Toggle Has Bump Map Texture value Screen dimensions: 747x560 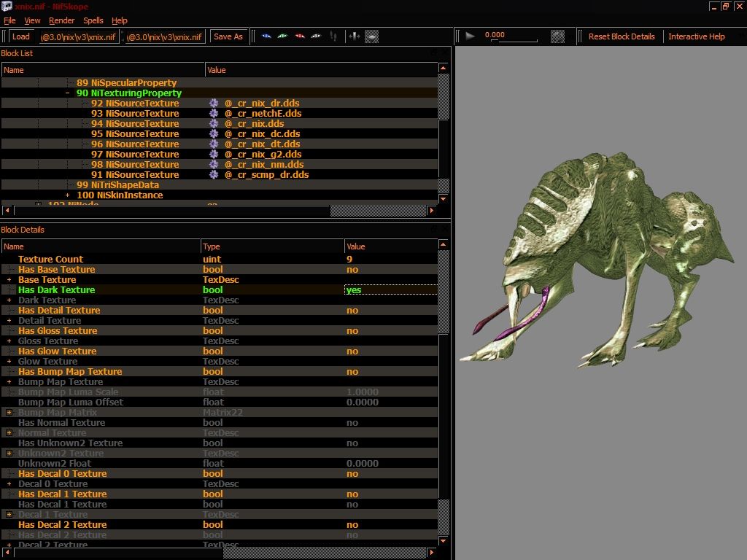(352, 372)
